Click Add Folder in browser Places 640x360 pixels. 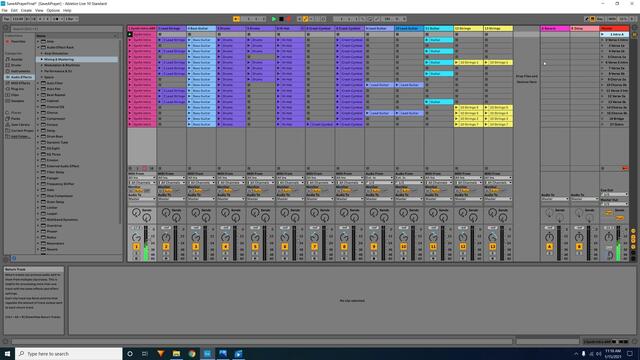click(x=20, y=136)
